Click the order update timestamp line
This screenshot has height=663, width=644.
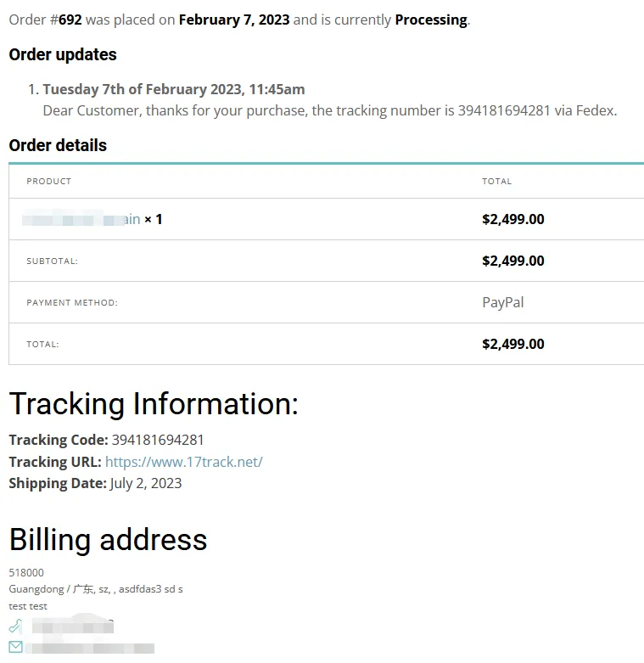click(x=173, y=89)
